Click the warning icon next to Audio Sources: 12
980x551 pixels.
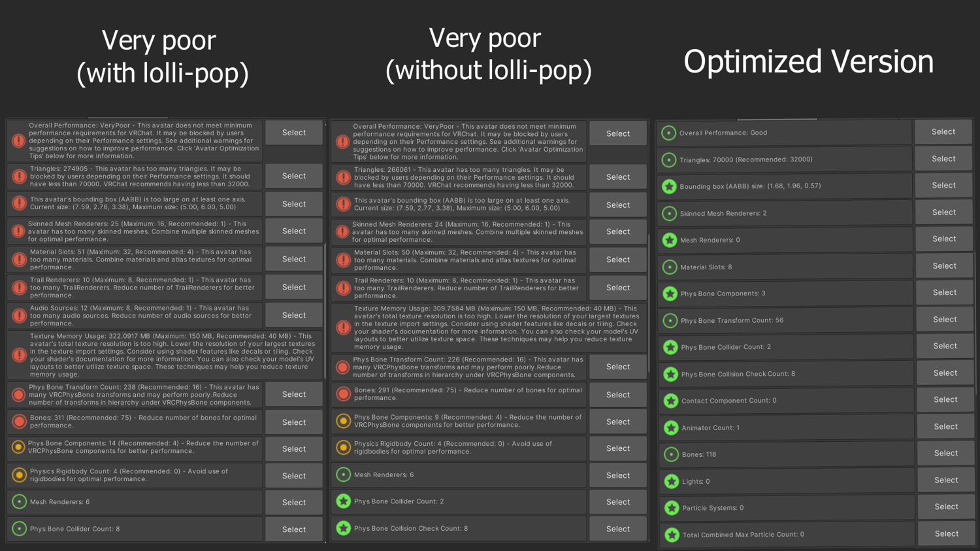pos(19,316)
